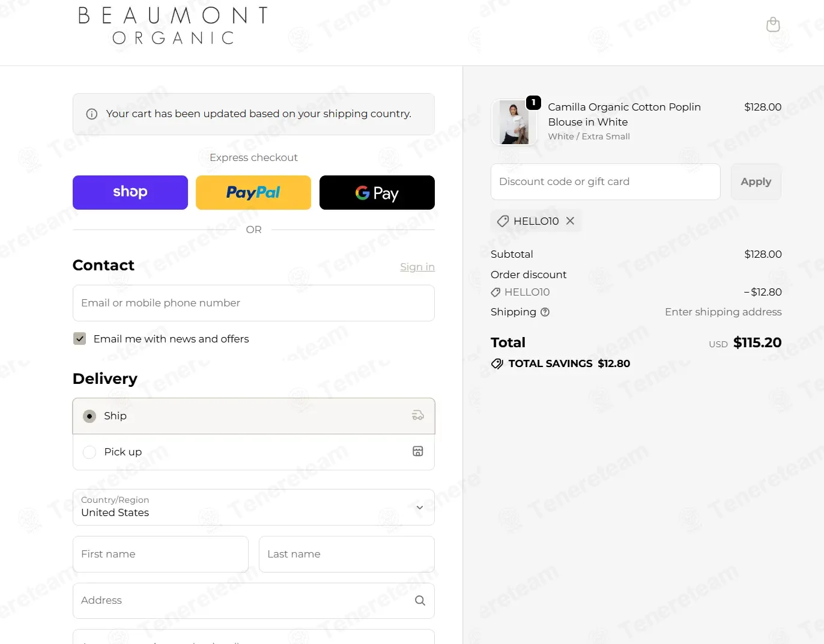Focus the Discount code or gift card field
Image resolution: width=824 pixels, height=644 pixels.
pyautogui.click(x=605, y=181)
